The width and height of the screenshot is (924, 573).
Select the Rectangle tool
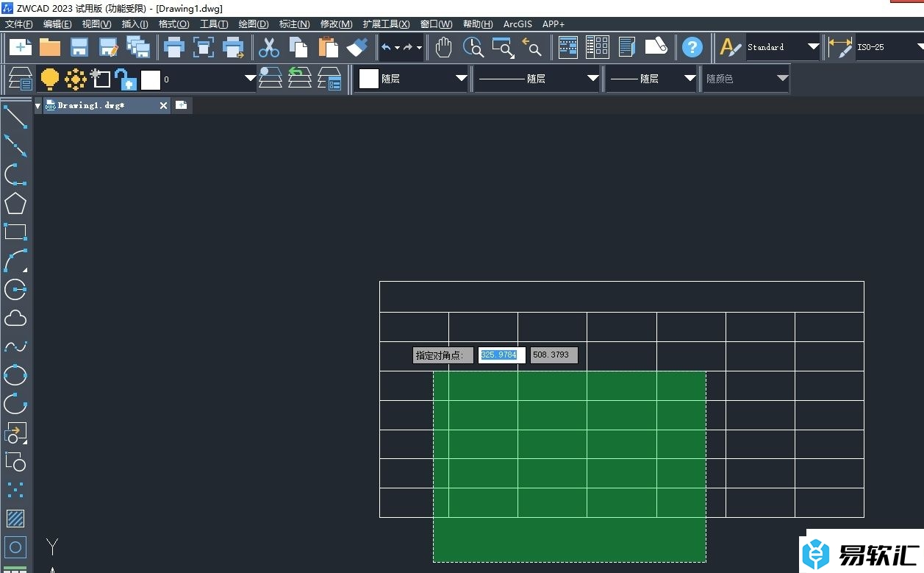point(15,232)
